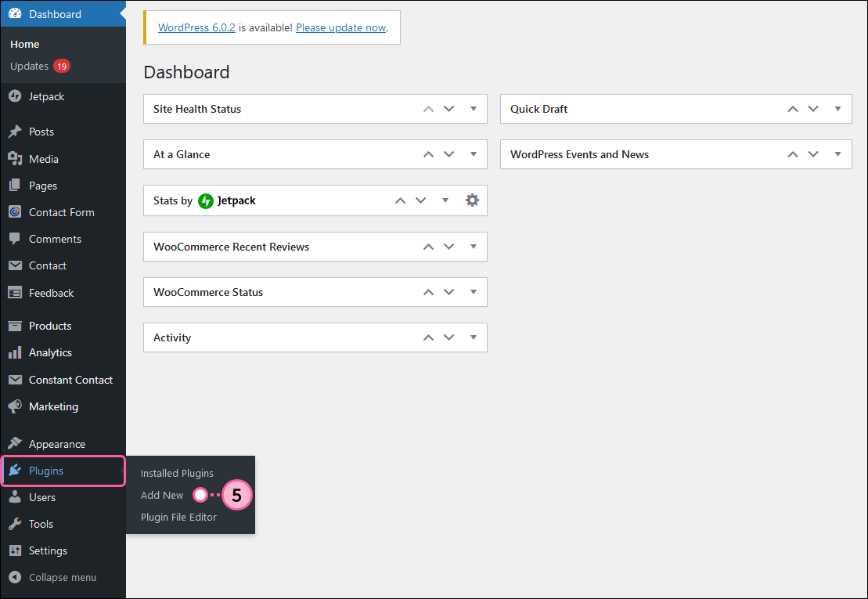Move Site Health Status widget up
The width and height of the screenshot is (868, 599).
click(428, 109)
